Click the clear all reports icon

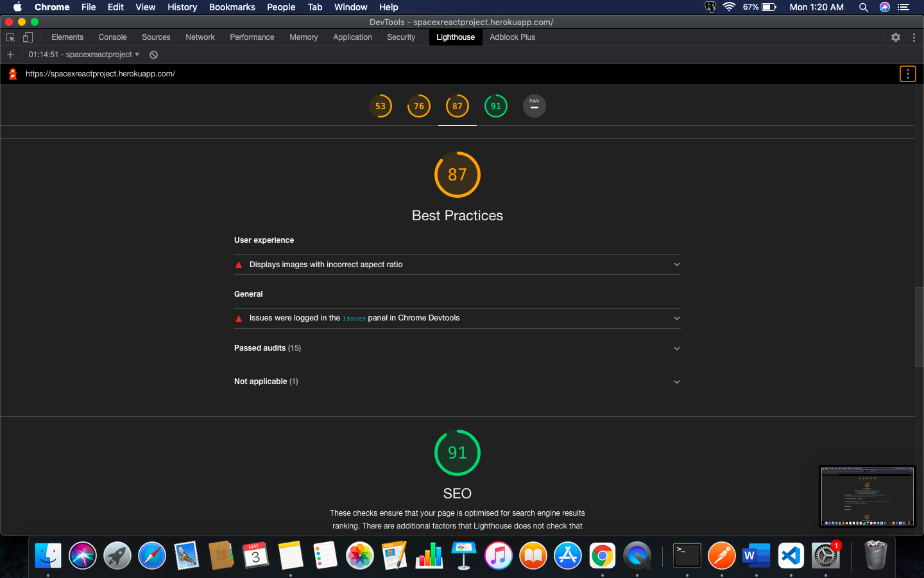tap(154, 55)
